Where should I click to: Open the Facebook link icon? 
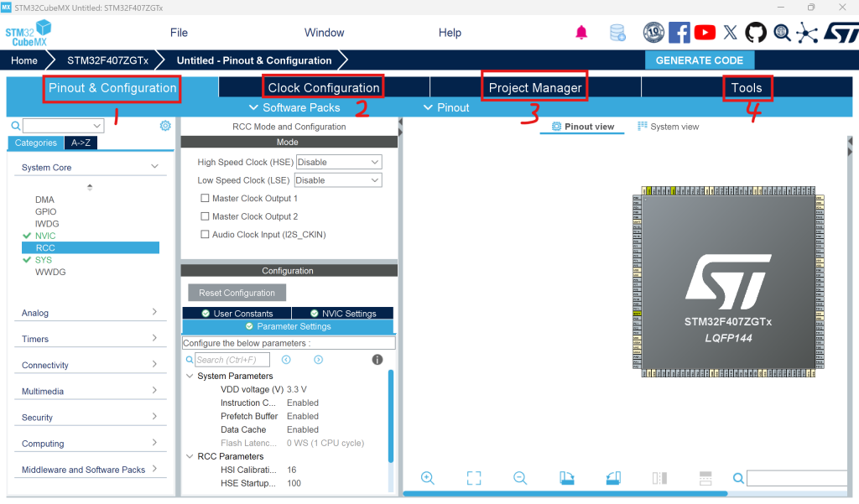(x=679, y=33)
